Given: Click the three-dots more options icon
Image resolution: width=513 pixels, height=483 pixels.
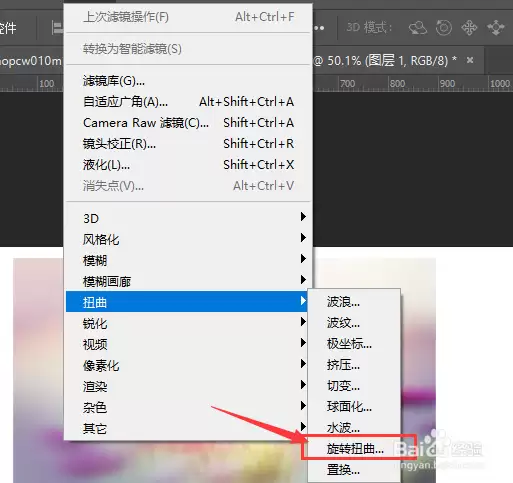Looking at the screenshot, I should (319, 28).
